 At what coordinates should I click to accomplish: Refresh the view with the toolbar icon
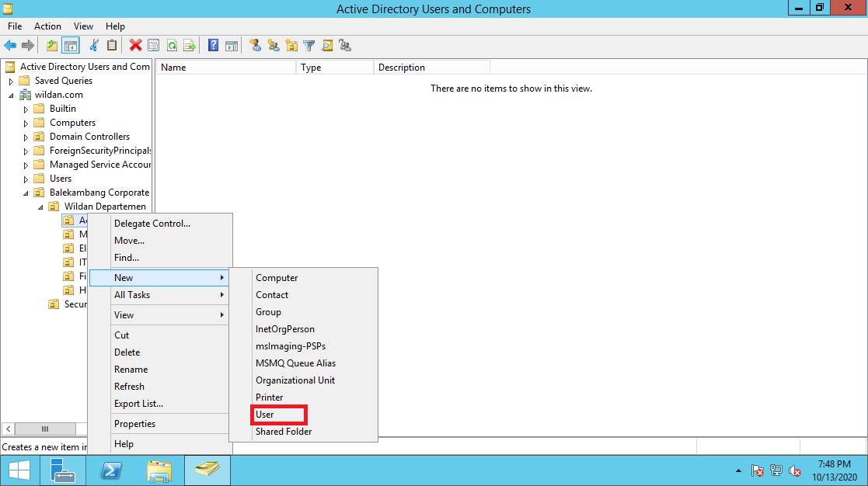(x=172, y=45)
